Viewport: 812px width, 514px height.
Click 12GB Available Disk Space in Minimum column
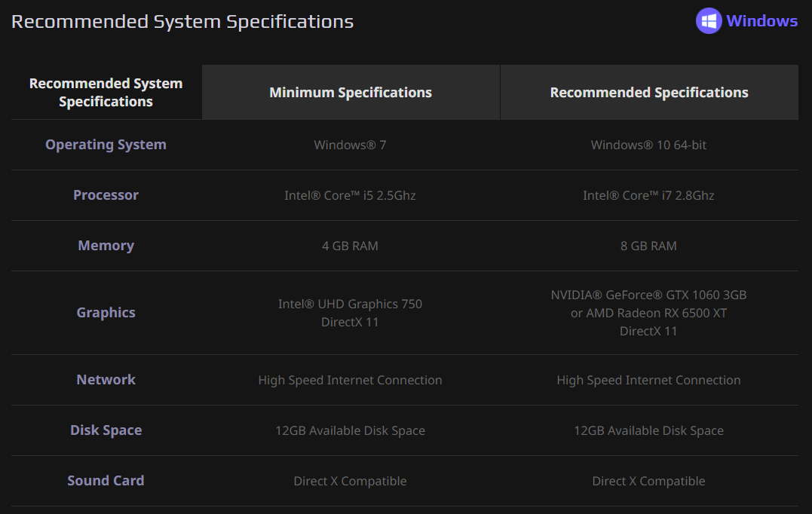350,430
